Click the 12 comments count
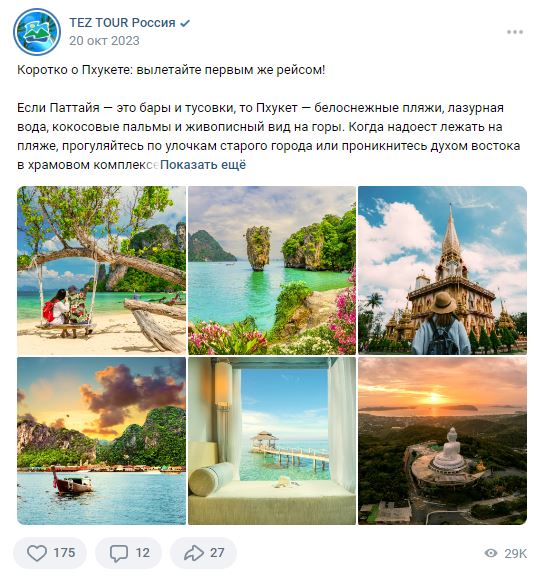Image resolution: width=542 pixels, height=578 pixels. coord(143,553)
